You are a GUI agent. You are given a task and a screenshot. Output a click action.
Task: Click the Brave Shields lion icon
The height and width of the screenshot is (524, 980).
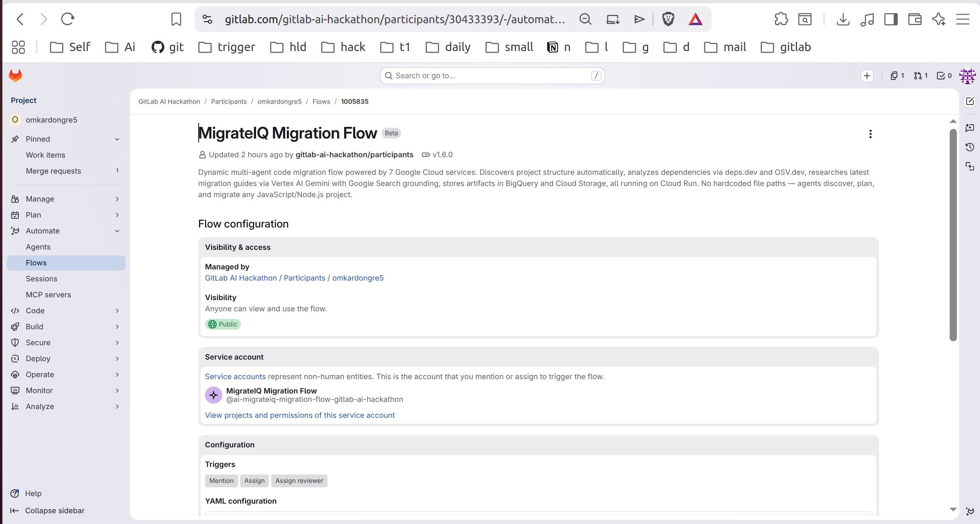point(668,19)
